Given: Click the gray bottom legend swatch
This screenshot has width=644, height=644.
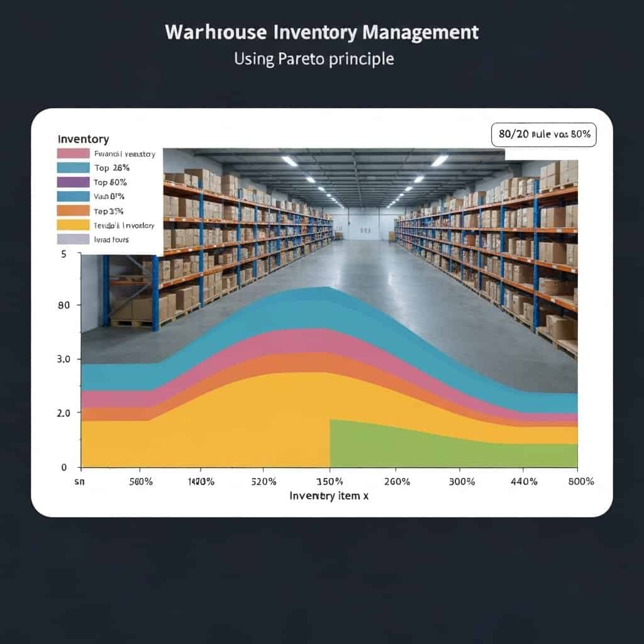Looking at the screenshot, I should 73,239.
